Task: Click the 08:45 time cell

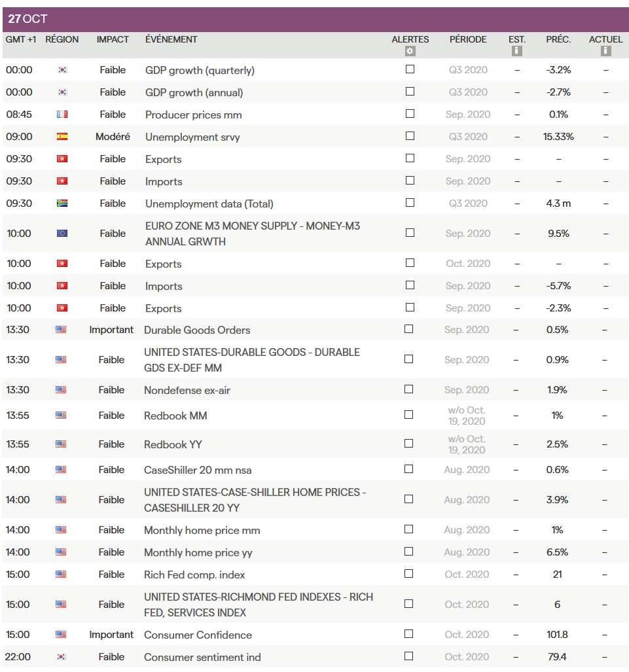Action: [x=19, y=115]
